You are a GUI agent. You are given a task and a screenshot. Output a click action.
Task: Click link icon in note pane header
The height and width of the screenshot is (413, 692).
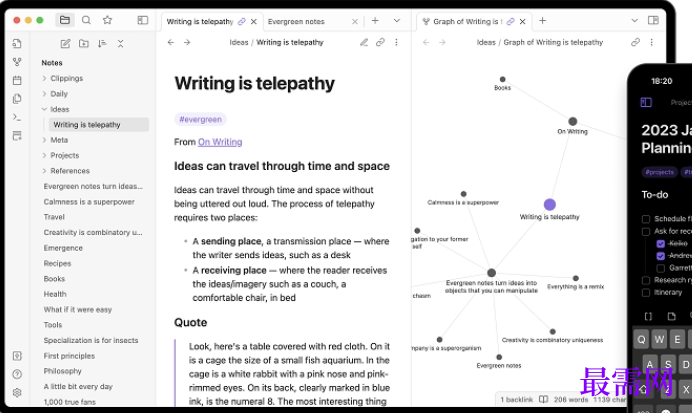point(380,42)
